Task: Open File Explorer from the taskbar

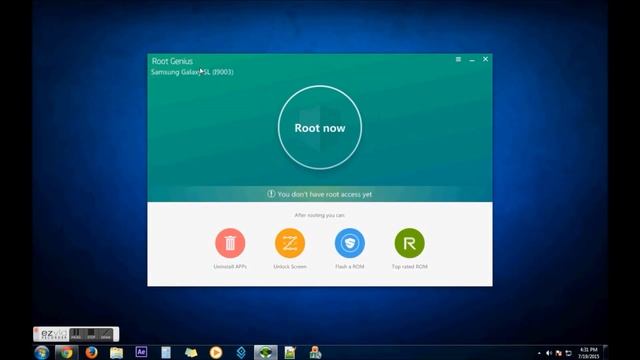Action: pyautogui.click(x=116, y=353)
